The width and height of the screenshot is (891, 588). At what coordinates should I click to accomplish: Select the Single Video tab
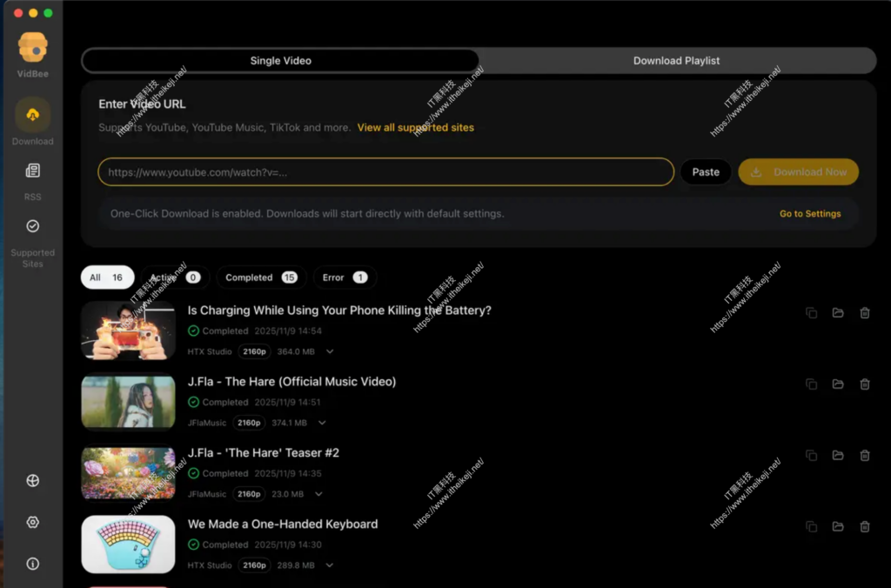pos(280,61)
